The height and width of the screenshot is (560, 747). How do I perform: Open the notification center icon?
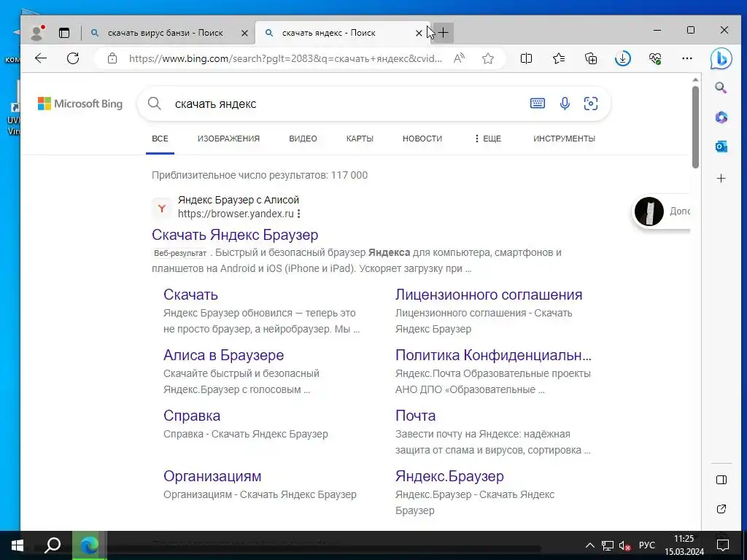(723, 545)
